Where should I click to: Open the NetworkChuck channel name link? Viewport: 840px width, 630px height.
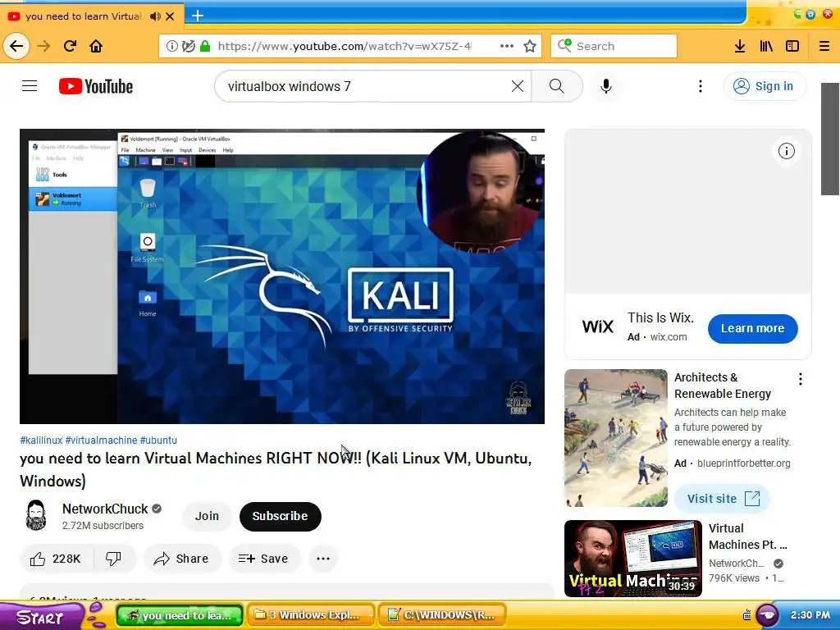point(105,509)
